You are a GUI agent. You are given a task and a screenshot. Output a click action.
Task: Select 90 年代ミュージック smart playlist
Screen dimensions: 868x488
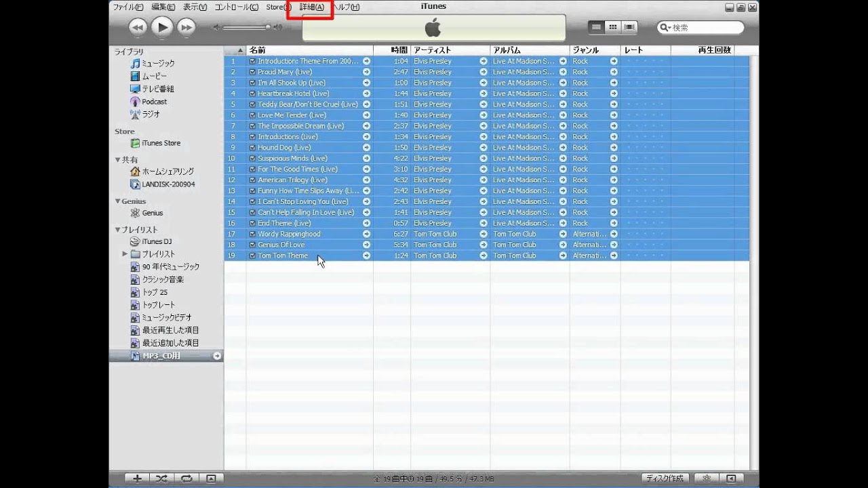click(x=165, y=266)
